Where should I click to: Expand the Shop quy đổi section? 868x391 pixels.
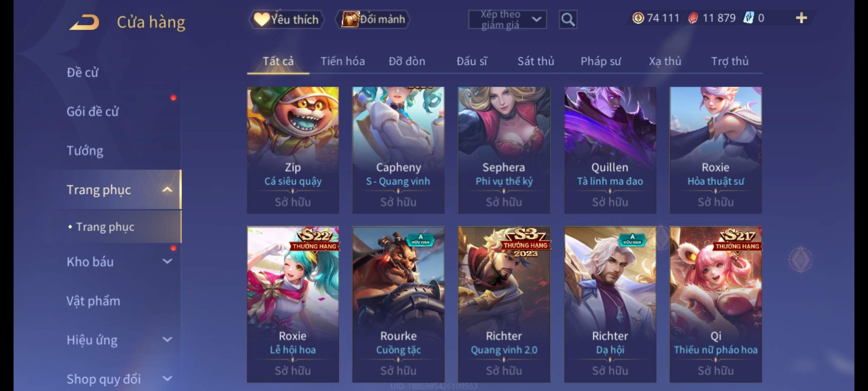(167, 379)
